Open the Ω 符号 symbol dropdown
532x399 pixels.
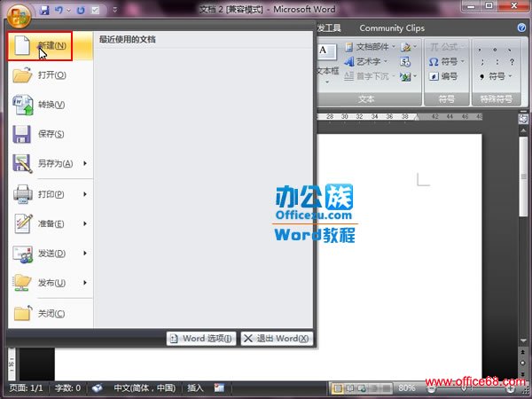click(446, 61)
